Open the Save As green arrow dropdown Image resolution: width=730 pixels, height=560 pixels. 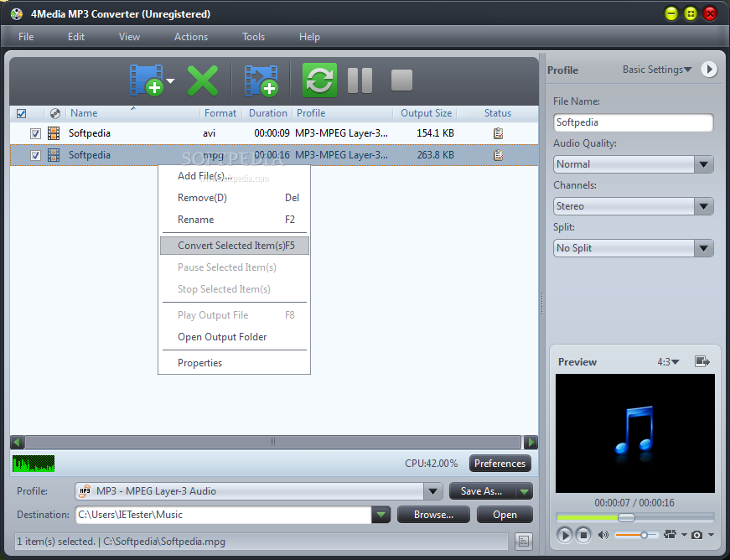tap(524, 491)
